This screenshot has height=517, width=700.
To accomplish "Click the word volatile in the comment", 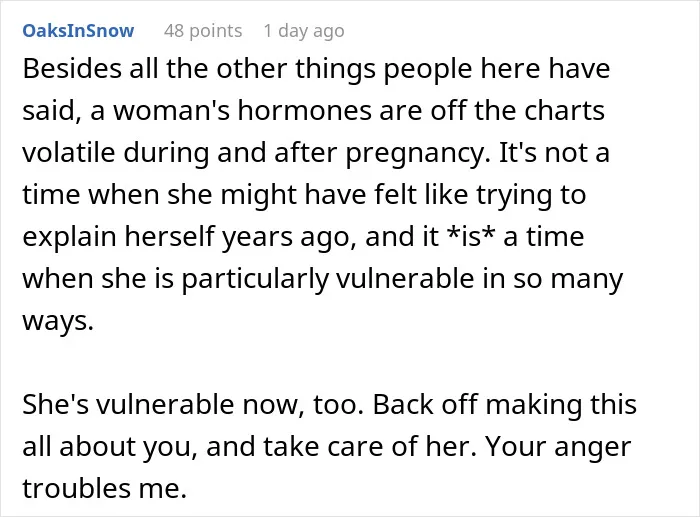I will point(69,153).
